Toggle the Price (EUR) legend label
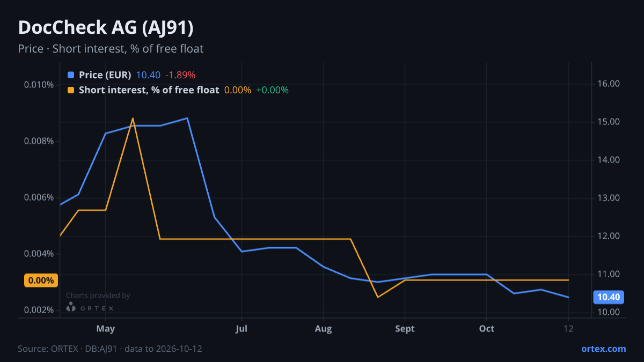Screen dimensions: 644x362 tap(105, 75)
